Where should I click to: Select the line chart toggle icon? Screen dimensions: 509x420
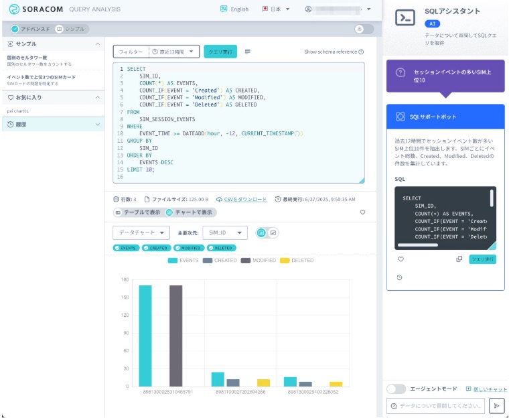click(273, 232)
